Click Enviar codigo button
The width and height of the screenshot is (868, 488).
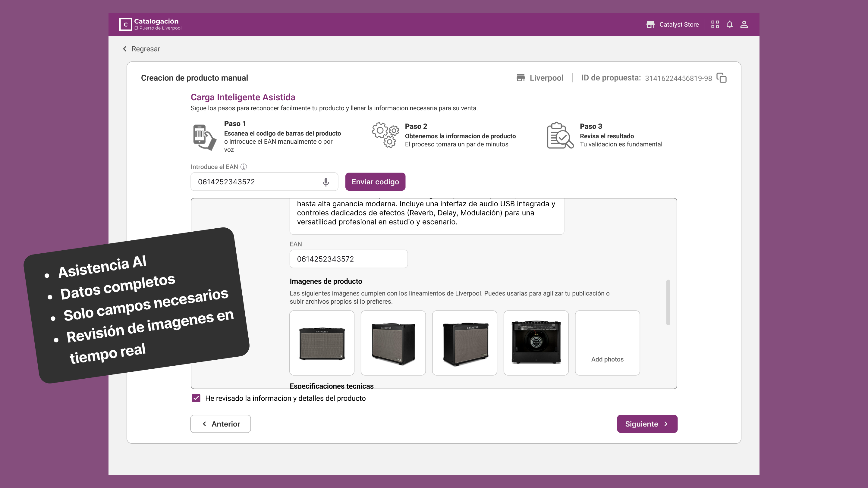pos(375,182)
